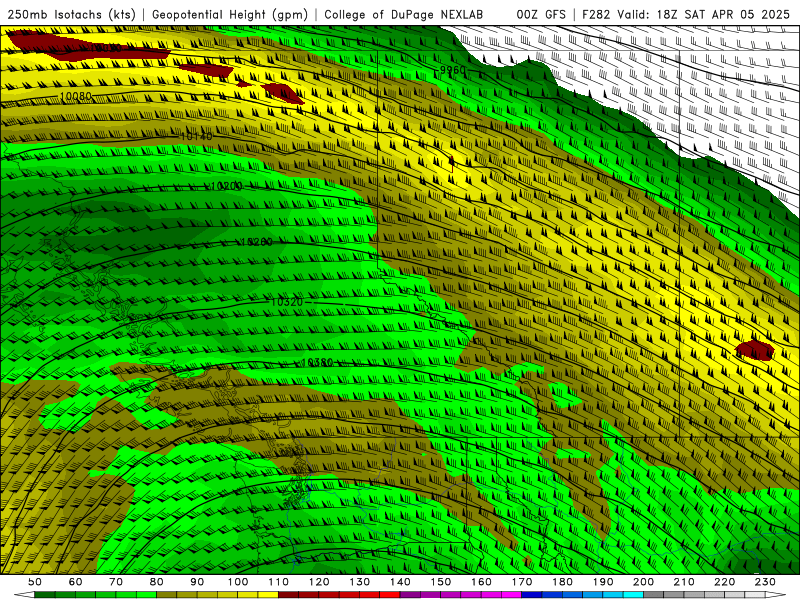Screen dimensions: 800x600
Task: Click the 120 label on the color scale
Action: coord(319,582)
